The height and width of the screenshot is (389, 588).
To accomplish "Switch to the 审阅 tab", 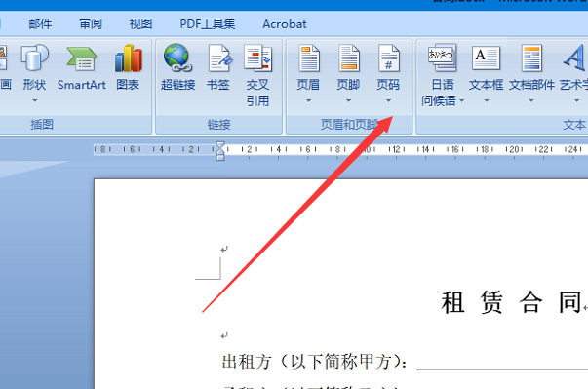I will tap(91, 24).
